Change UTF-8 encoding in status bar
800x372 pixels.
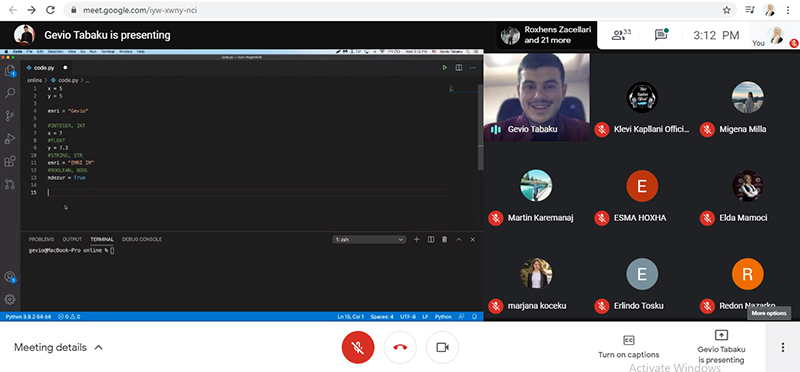coord(408,317)
